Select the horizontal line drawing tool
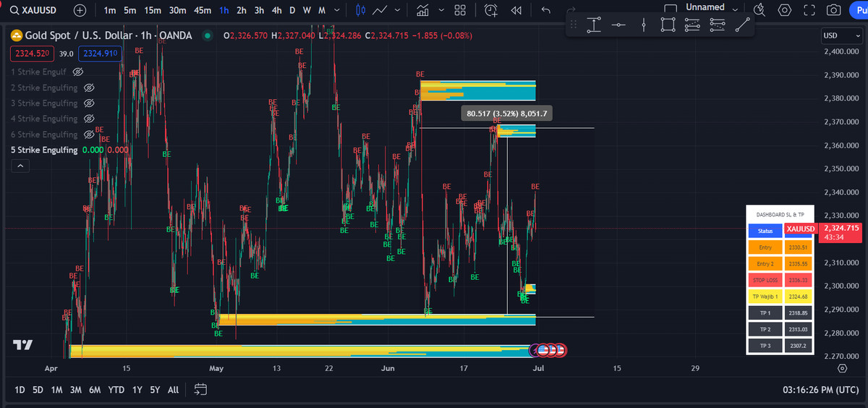 click(618, 25)
